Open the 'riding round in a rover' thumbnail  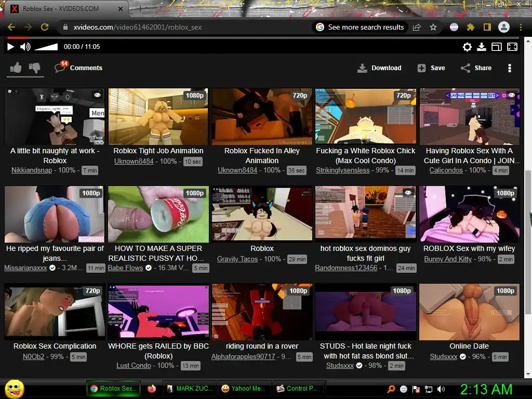click(262, 312)
